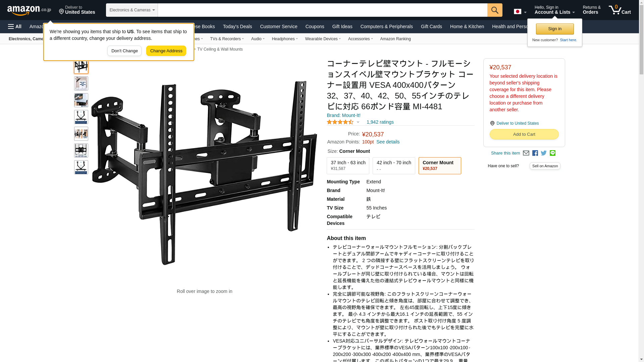Click the Amazon.co.jp logo

click(29, 10)
